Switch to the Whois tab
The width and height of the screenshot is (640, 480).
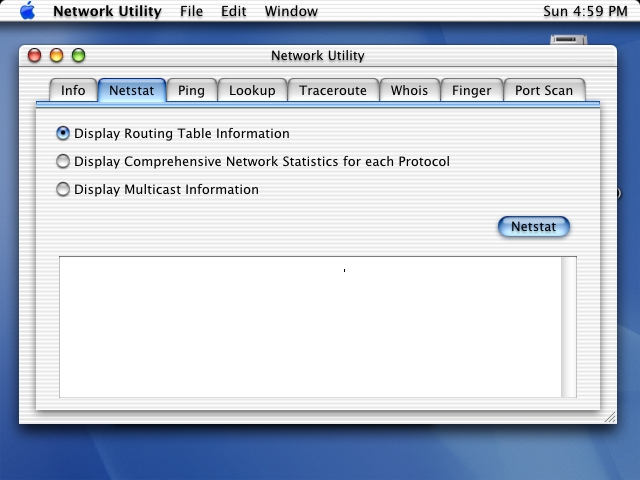(x=409, y=90)
